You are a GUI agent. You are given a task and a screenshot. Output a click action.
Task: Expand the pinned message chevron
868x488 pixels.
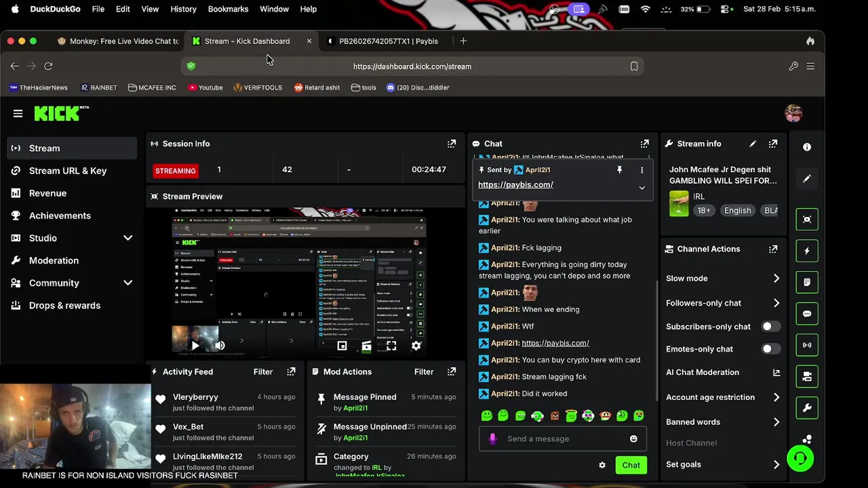tap(642, 188)
